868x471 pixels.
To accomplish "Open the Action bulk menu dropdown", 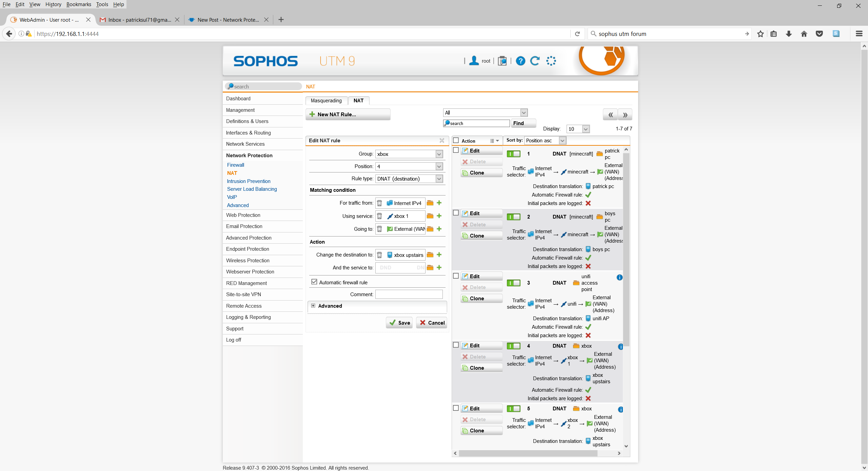I will (x=495, y=141).
